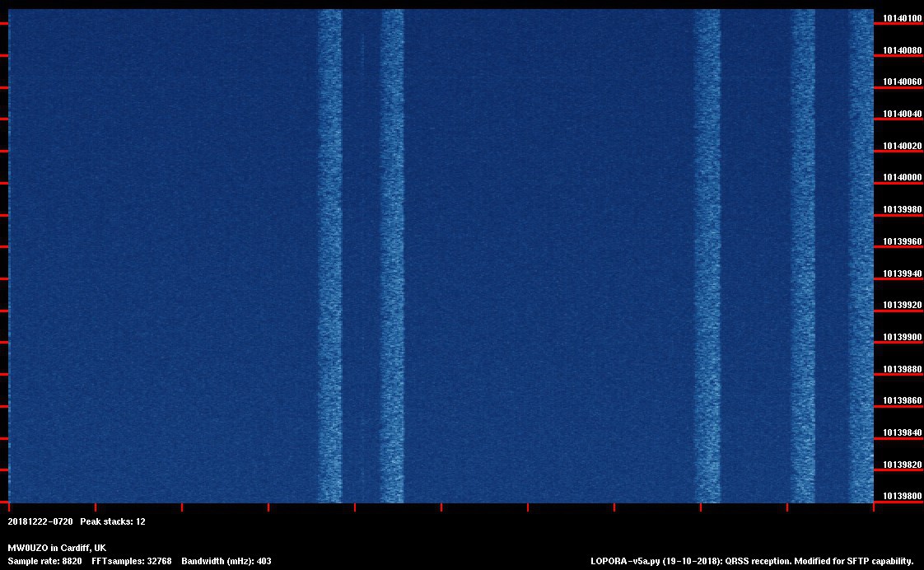
Task: Select the 10139940 frequency scale label
Action: [902, 273]
